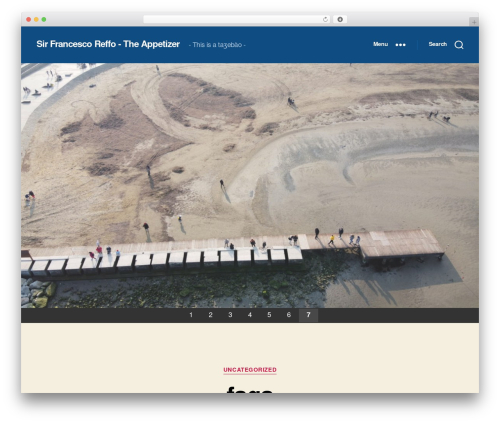
Task: Select active slide 7 in pagination
Action: click(308, 315)
